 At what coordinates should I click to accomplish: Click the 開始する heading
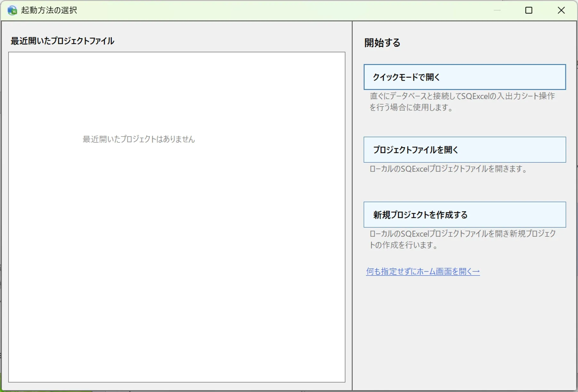click(382, 43)
